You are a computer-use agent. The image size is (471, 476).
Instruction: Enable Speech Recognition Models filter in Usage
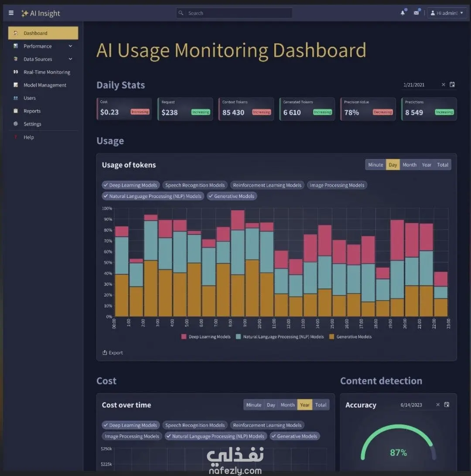pyautogui.click(x=195, y=185)
